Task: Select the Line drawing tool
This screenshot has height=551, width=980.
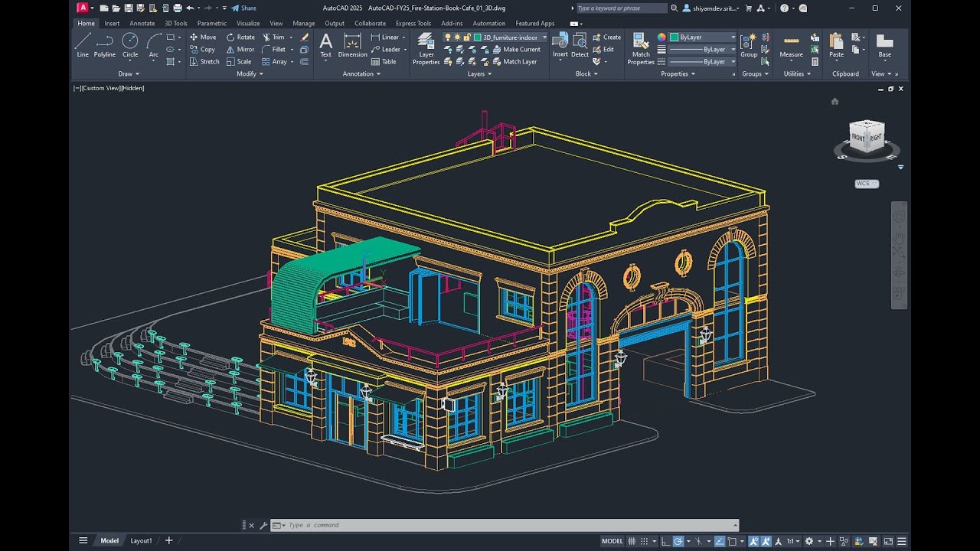Action: click(x=83, y=45)
